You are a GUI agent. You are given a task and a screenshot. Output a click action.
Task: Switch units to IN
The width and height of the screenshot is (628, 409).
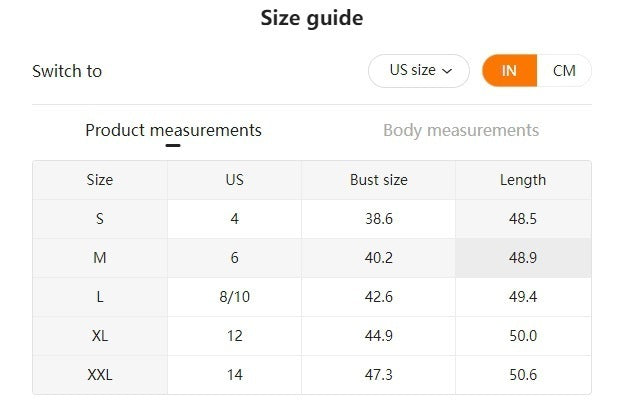point(509,71)
